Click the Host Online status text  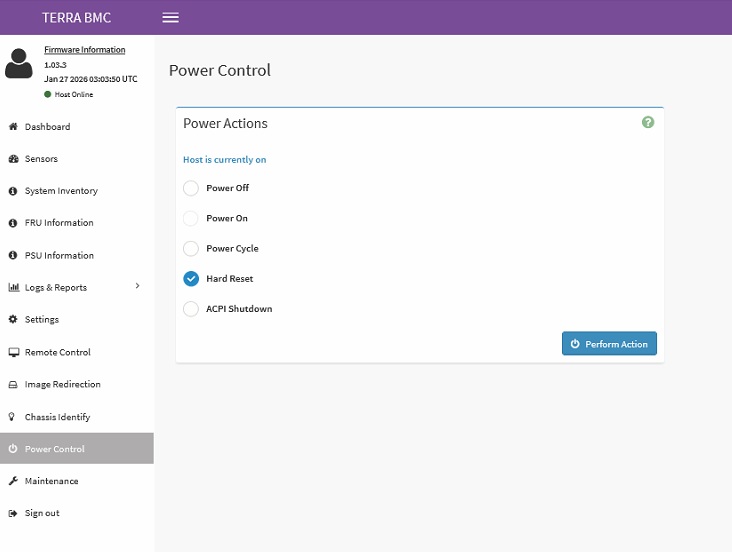[x=74, y=94]
